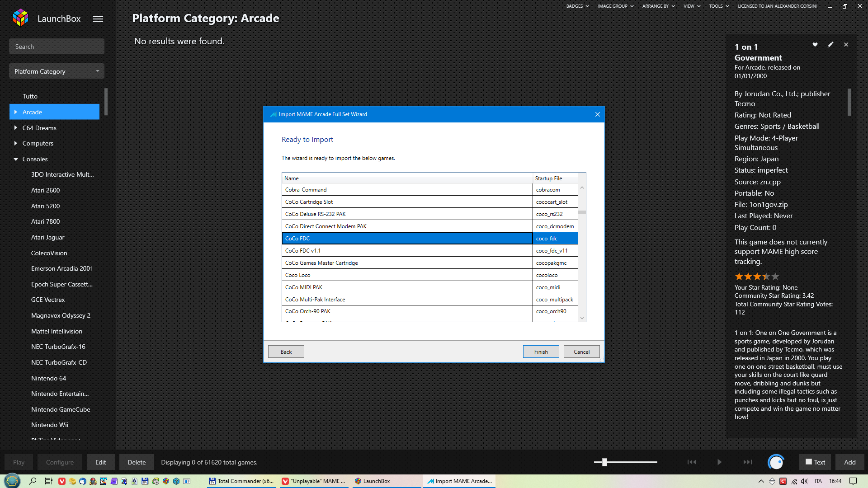Cancel the MAME import wizard
Viewport: 868px width, 488px height.
pos(581,352)
